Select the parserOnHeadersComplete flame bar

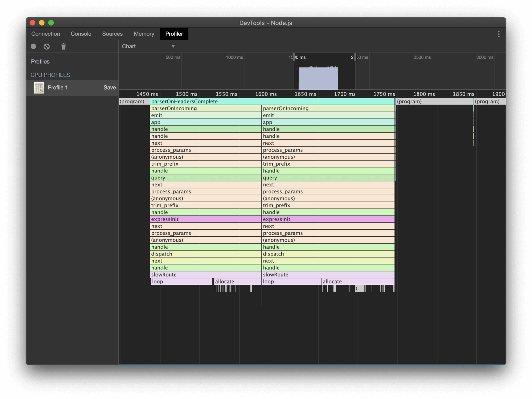pos(272,102)
